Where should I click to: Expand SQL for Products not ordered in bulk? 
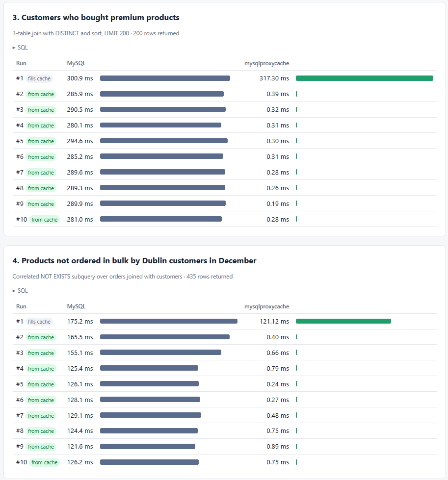pyautogui.click(x=20, y=291)
